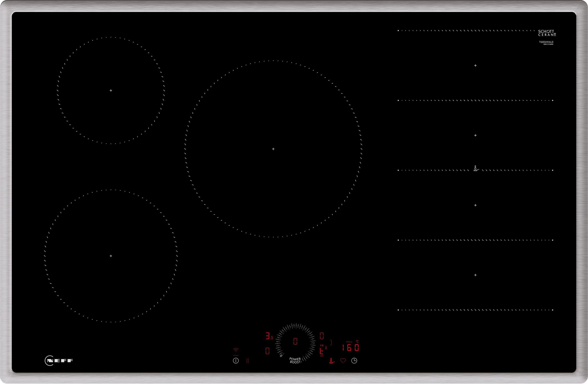Select the zone display 0 below 3.5
Image resolution: width=588 pixels, height=384 pixels.
point(267,351)
